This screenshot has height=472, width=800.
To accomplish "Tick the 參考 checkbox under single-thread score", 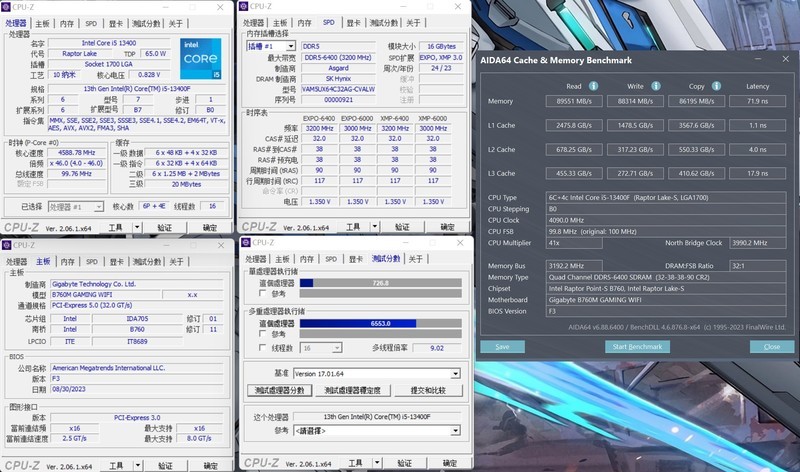I will click(262, 293).
